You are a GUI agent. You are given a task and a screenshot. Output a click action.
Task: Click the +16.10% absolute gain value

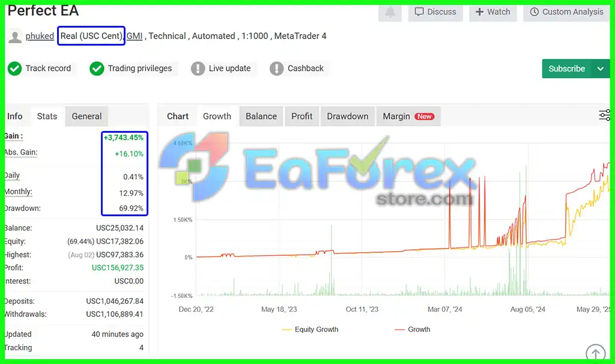129,154
